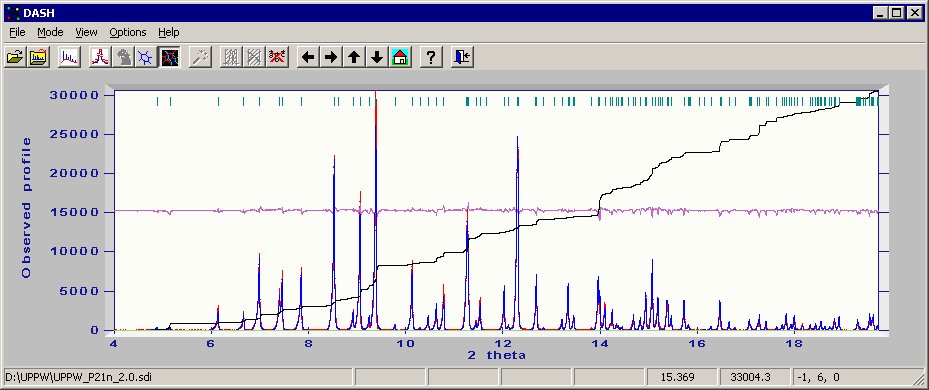The image size is (929, 390).
Task: Click the up arrow toolbar button
Action: (x=354, y=57)
